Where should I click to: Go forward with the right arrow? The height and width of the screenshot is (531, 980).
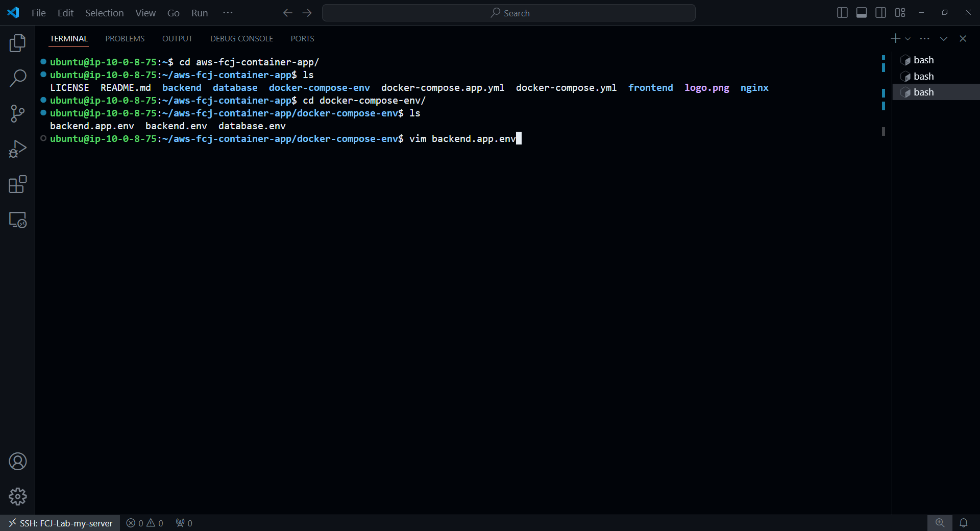[x=307, y=13]
